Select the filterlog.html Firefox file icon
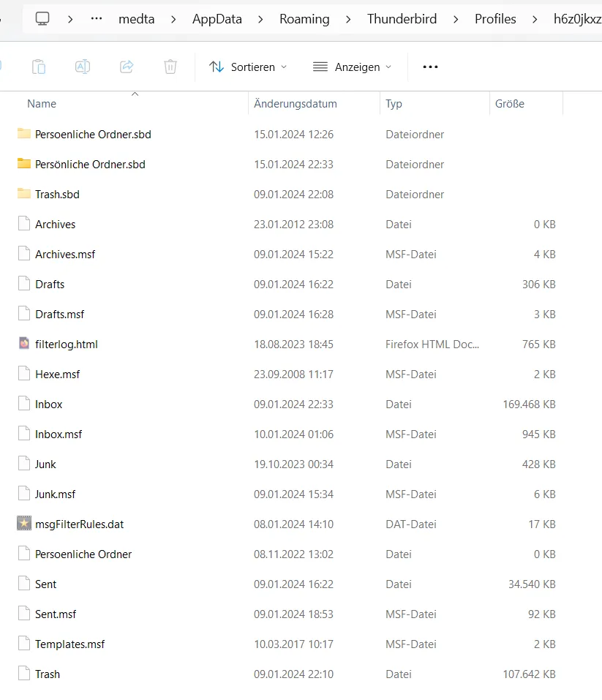Viewport: 602px width, 700px height. click(24, 343)
